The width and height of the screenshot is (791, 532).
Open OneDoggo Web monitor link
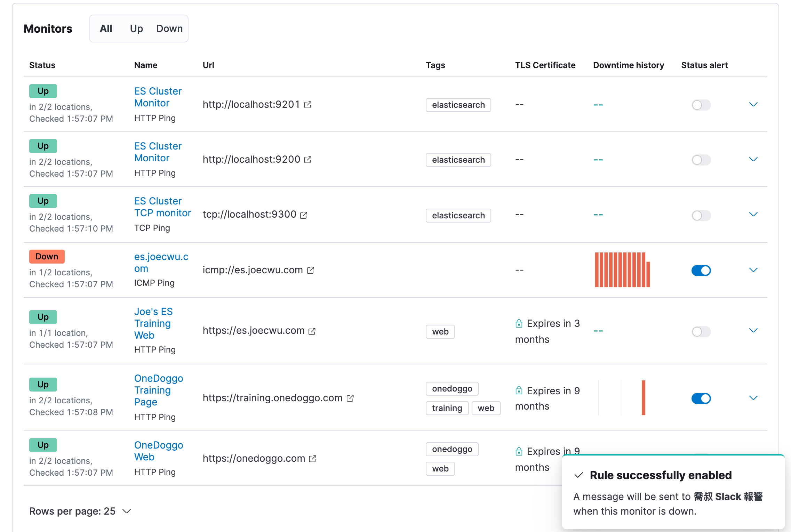pyautogui.click(x=159, y=451)
